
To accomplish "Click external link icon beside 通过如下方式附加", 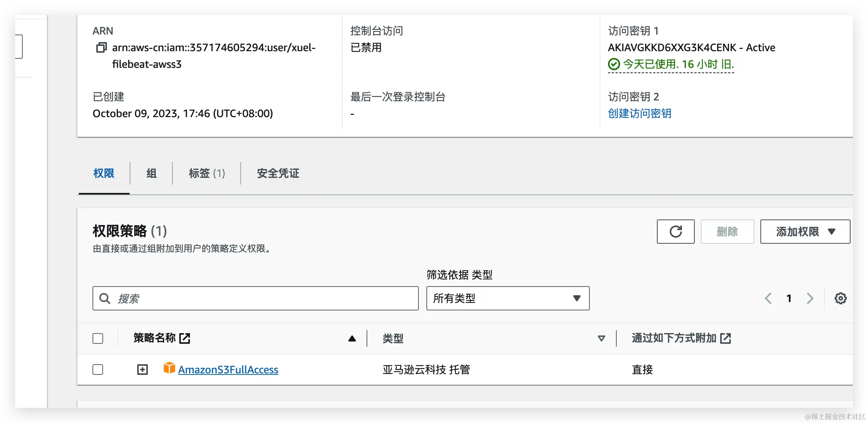I will pos(725,338).
